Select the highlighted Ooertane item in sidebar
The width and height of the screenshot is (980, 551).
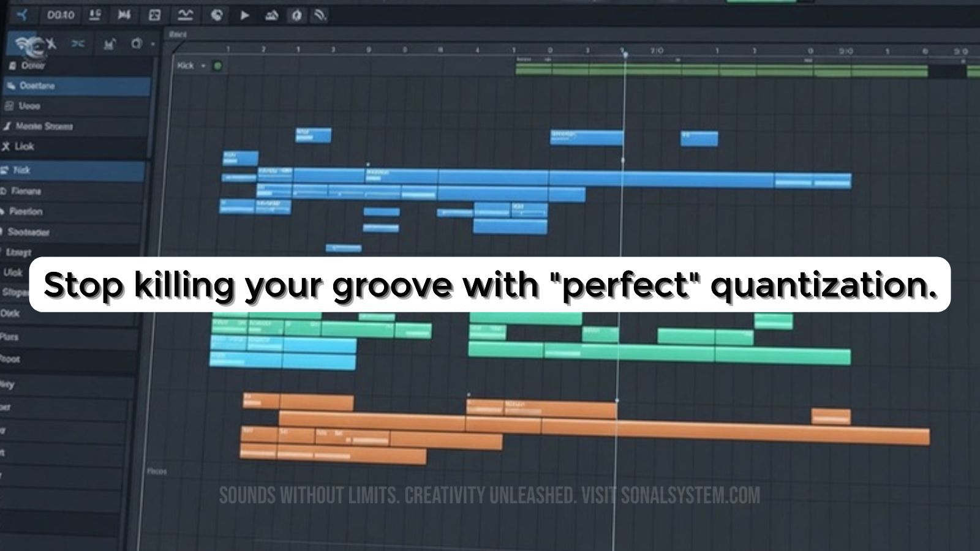click(37, 86)
